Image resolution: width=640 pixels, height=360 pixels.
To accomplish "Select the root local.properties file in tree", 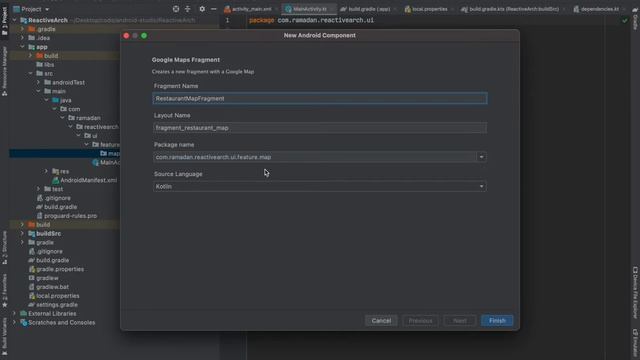I will [x=54, y=296].
